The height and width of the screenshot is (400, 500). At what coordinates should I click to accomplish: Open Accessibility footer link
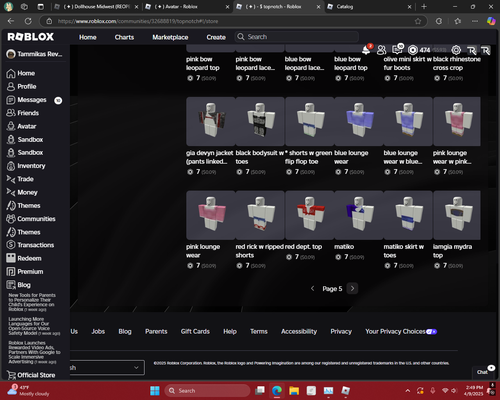pos(299,331)
